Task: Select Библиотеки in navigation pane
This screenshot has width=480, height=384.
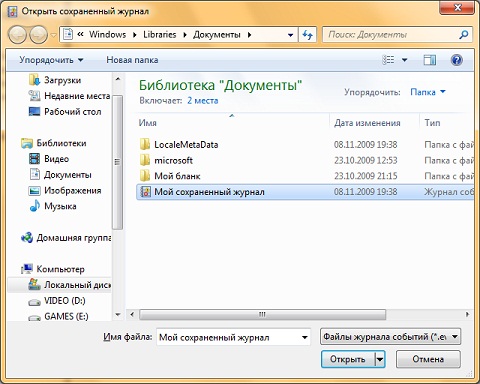Action: point(61,143)
